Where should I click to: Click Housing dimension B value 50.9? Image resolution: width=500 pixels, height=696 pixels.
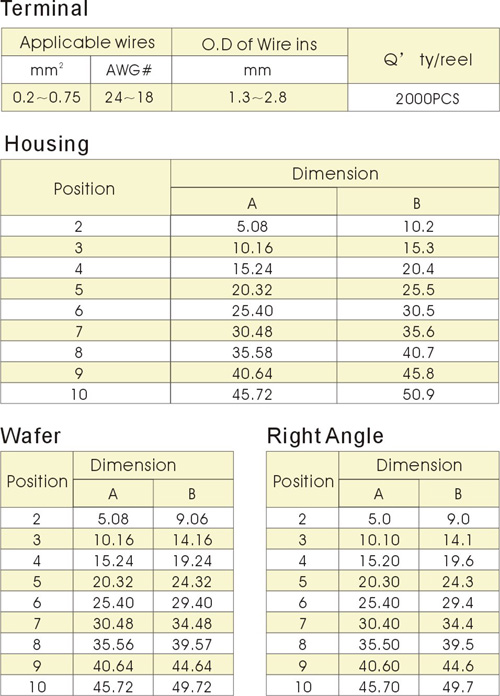pos(418,394)
